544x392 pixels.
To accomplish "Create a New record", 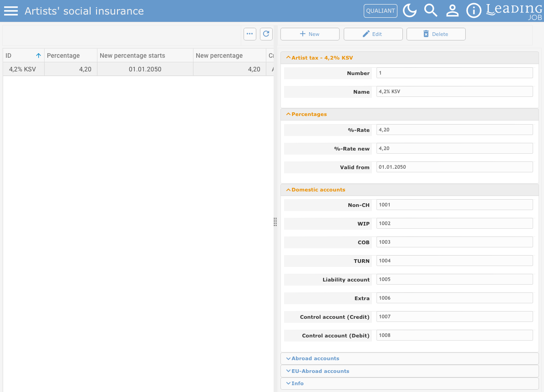I will (x=310, y=34).
